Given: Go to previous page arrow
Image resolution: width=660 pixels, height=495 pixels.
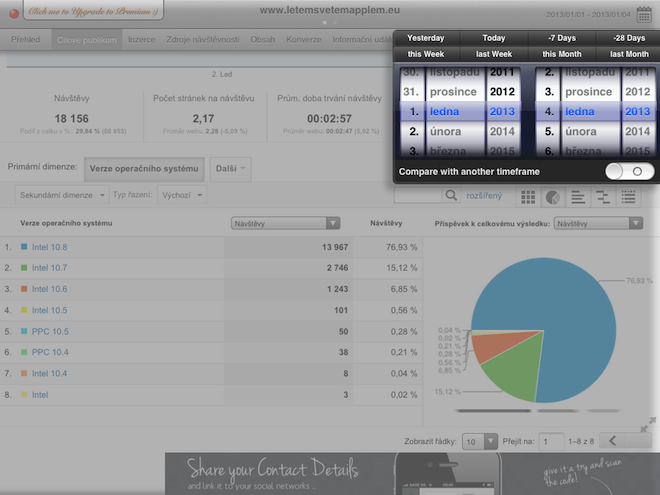Looking at the screenshot, I should [x=612, y=441].
